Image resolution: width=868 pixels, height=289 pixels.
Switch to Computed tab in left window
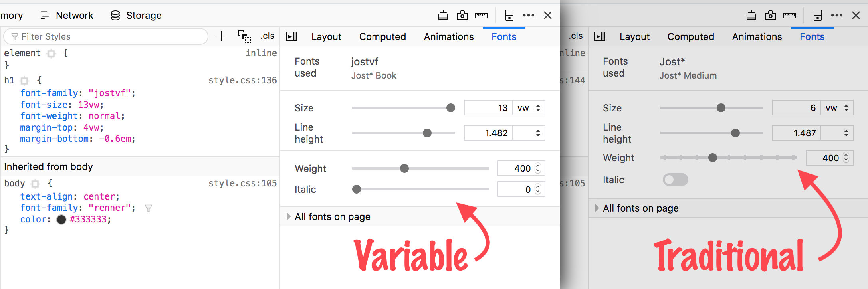pyautogui.click(x=382, y=37)
